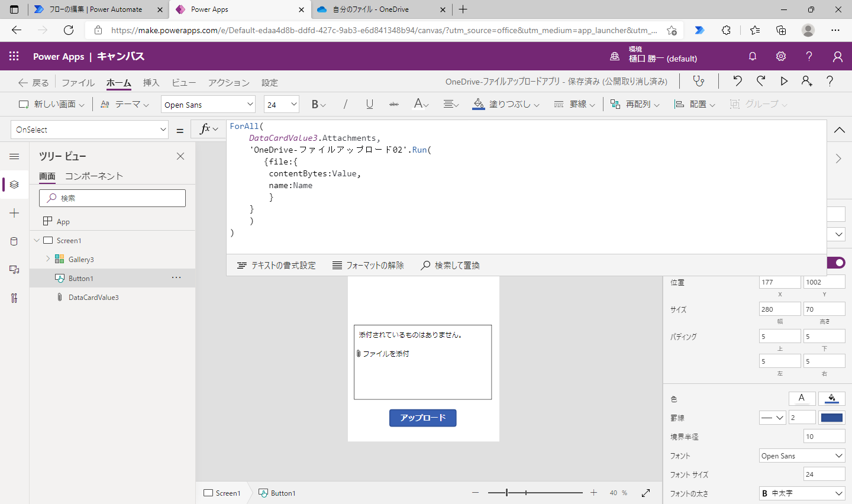This screenshot has height=504, width=852.
Task: Toggle italic text formatting
Action: pos(345,104)
